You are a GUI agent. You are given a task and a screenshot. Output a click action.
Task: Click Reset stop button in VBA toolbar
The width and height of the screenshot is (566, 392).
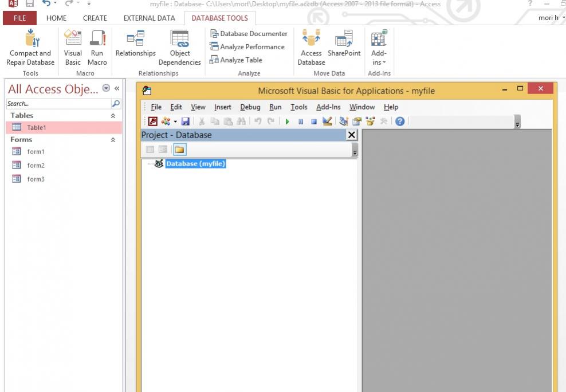pyautogui.click(x=314, y=121)
